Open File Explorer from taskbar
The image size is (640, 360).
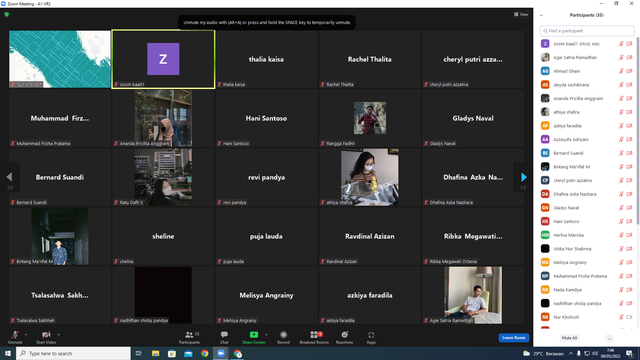[x=156, y=353]
